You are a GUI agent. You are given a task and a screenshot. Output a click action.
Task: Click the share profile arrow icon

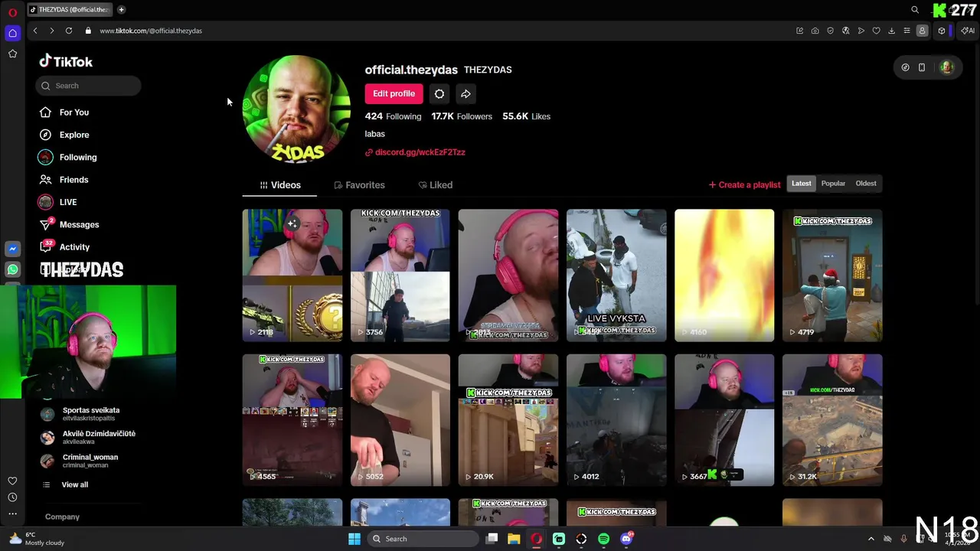[465, 94]
